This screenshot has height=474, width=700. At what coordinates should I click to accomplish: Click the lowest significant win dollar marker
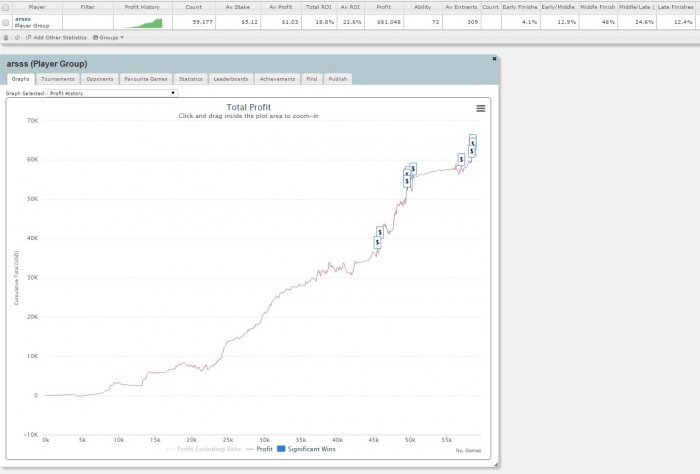[377, 242]
